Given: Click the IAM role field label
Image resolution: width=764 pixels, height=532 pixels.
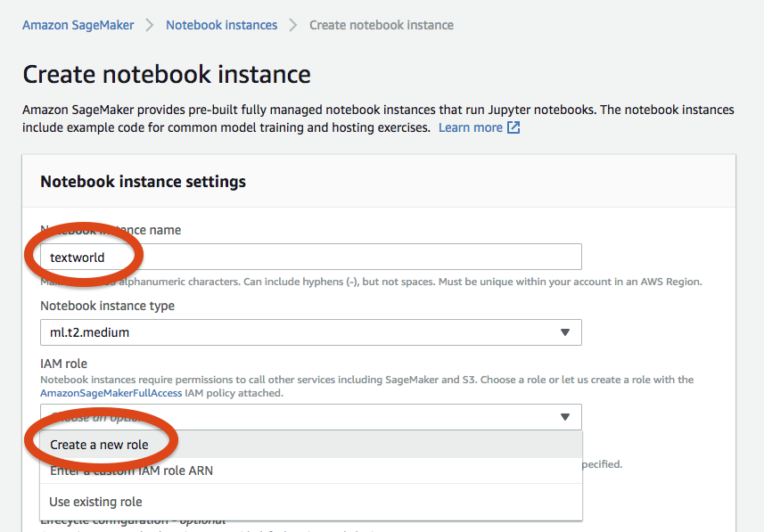Looking at the screenshot, I should (x=64, y=364).
